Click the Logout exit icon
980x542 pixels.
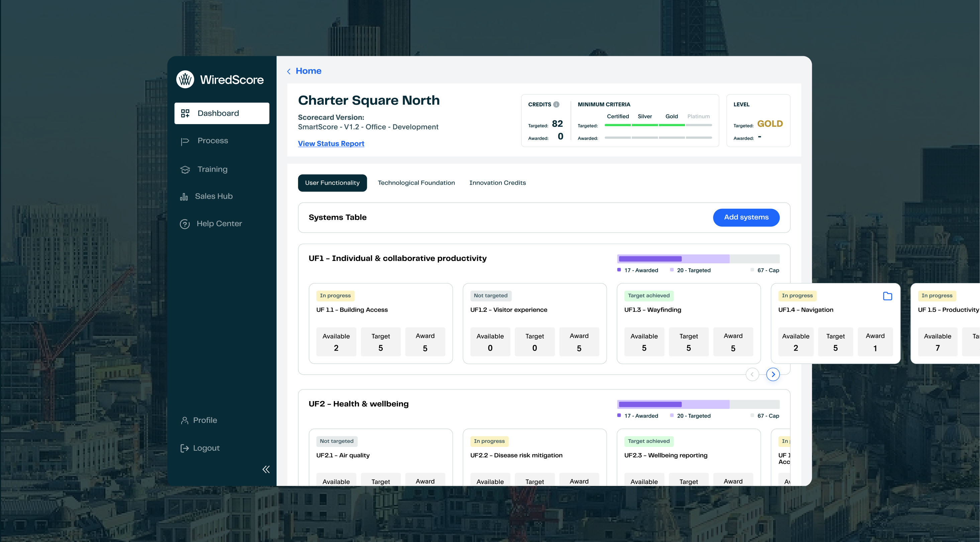coord(185,448)
